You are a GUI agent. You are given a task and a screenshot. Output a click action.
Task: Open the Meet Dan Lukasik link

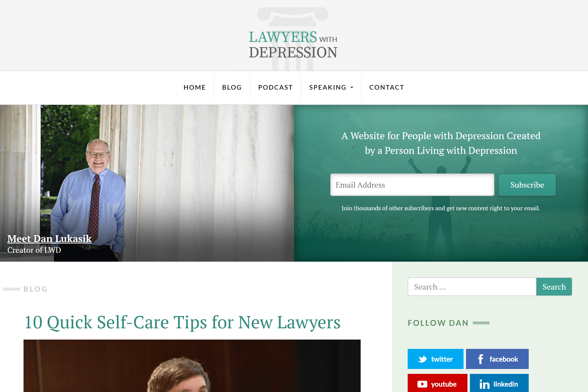point(49,238)
